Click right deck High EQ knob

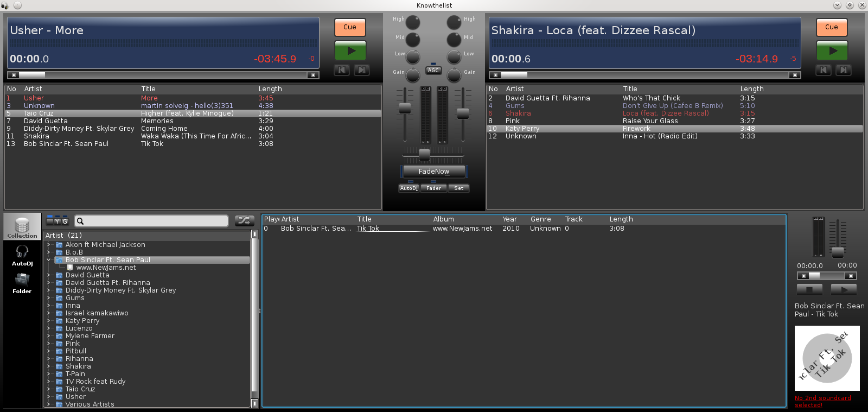pyautogui.click(x=454, y=22)
